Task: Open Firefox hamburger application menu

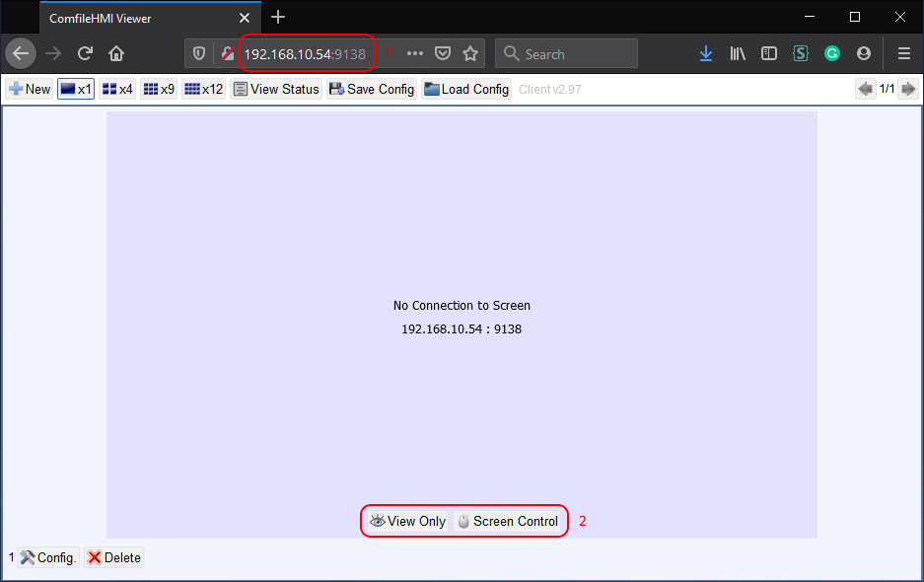Action: 903,53
